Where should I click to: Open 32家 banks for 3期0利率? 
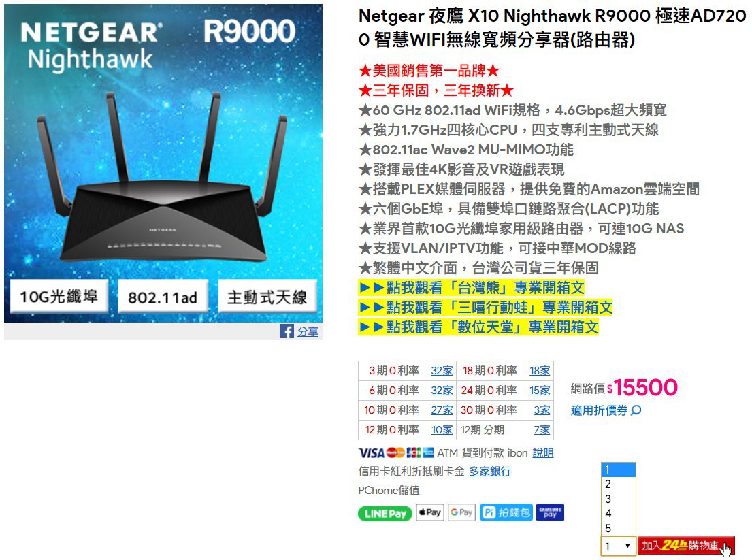[442, 371]
